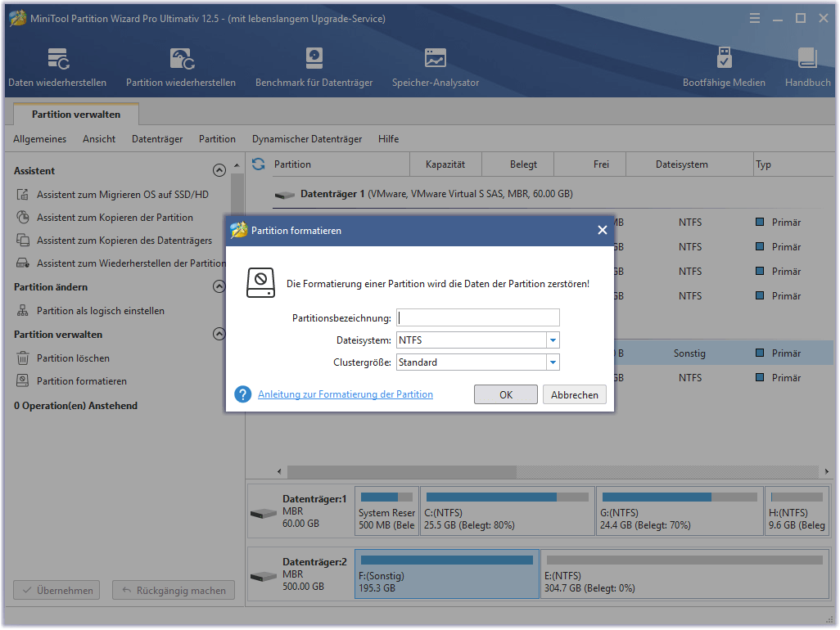Screen dimensions: 840x630
Task: Click 0 Operation(en) Anstehend label
Action: (75, 406)
